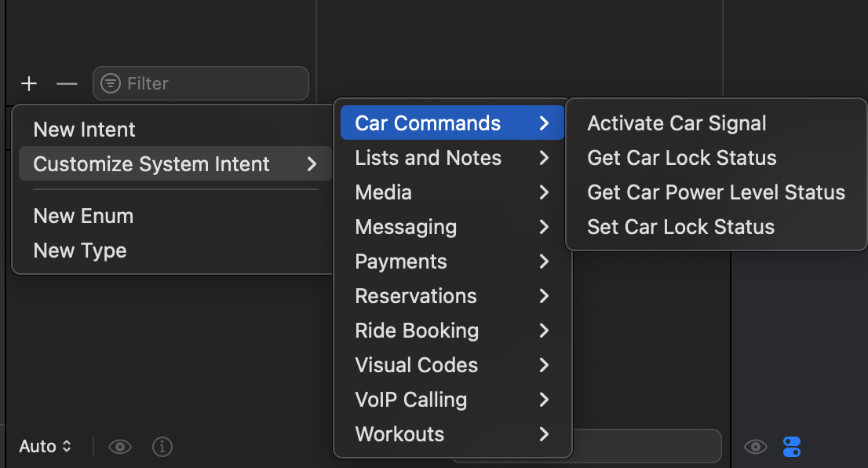Click the minus button to remove an item

(x=67, y=83)
